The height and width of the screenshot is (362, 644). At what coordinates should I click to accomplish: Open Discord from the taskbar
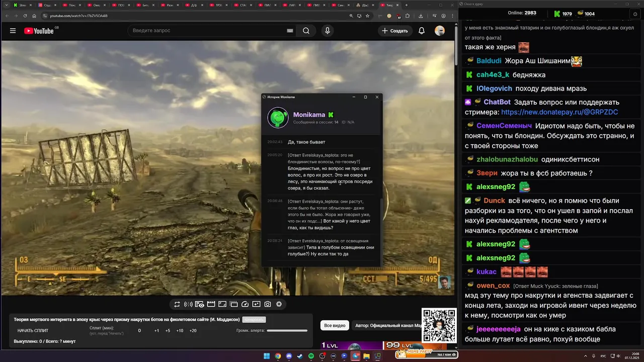click(289, 356)
